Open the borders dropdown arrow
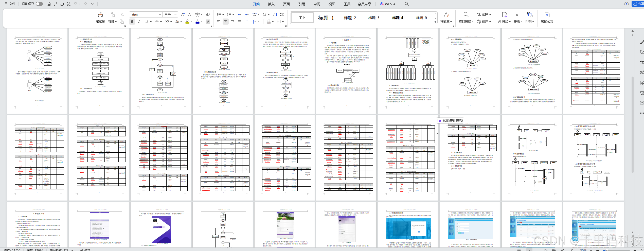644x251 pixels. coord(283,22)
